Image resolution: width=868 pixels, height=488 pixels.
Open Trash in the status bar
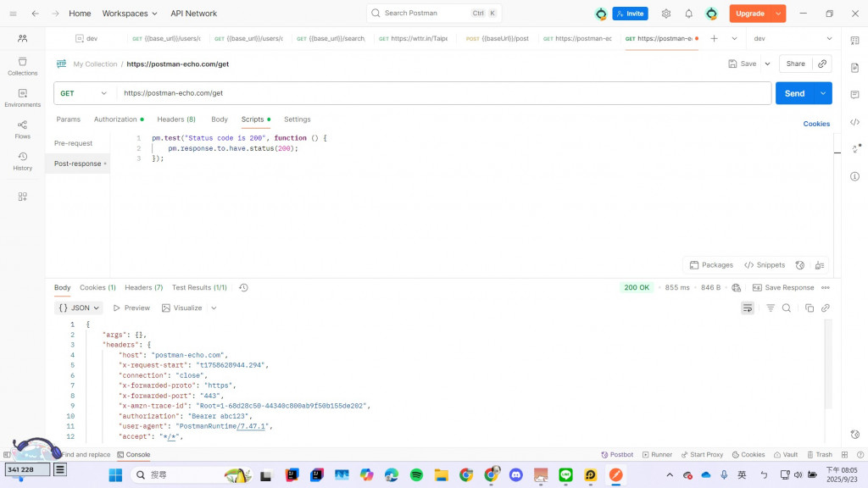(x=820, y=455)
